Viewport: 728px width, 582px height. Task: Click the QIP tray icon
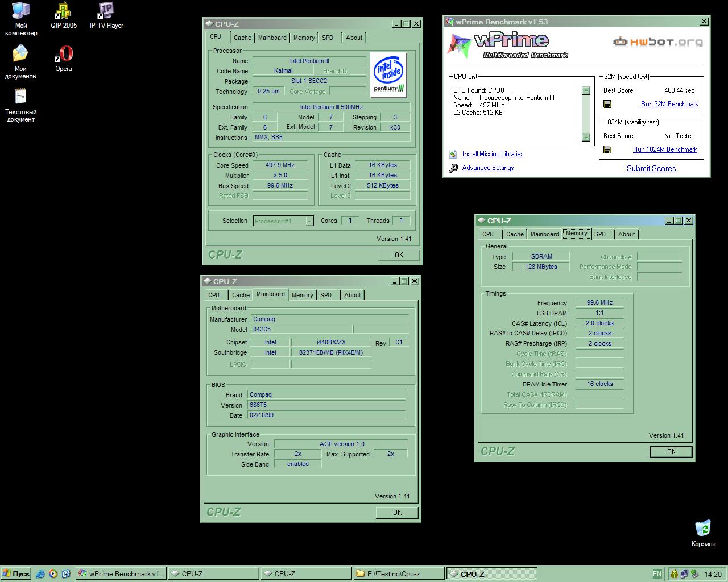(x=674, y=574)
